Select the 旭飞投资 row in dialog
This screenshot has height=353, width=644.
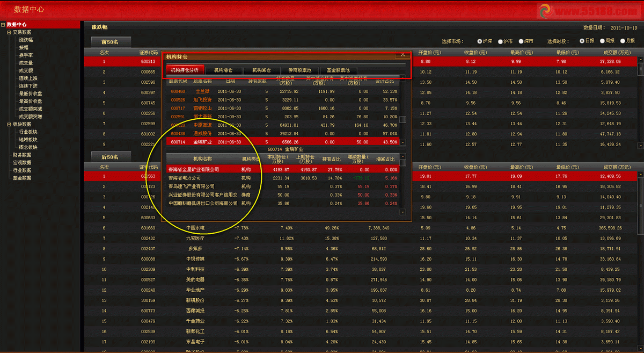(x=283, y=100)
